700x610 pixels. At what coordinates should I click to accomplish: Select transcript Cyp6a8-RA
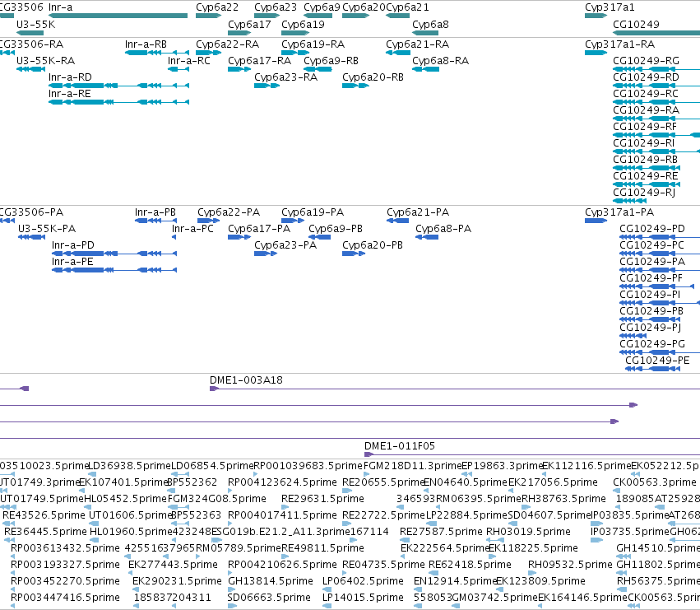tap(425, 69)
